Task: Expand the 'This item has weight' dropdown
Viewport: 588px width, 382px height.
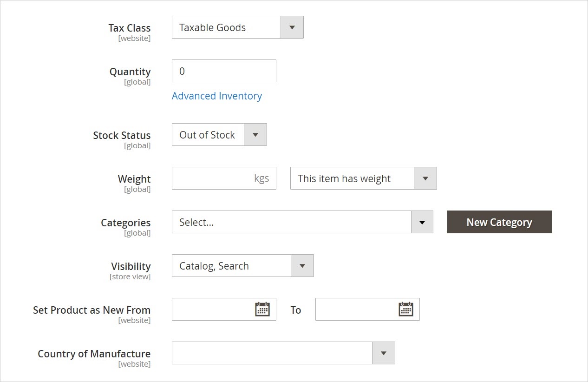Action: point(425,178)
